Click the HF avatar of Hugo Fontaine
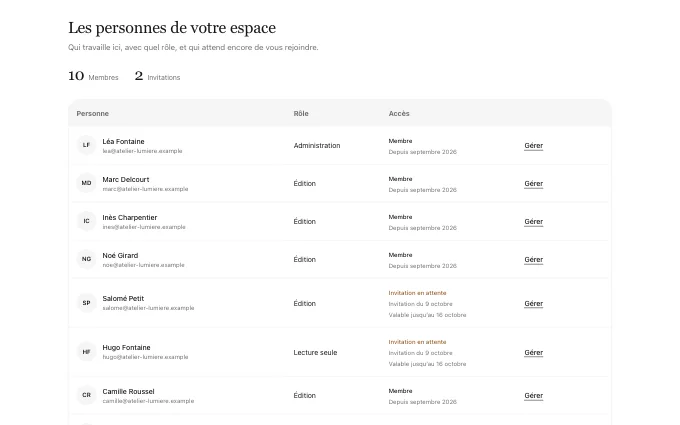Image resolution: width=680 pixels, height=425 pixels. pyautogui.click(x=86, y=352)
